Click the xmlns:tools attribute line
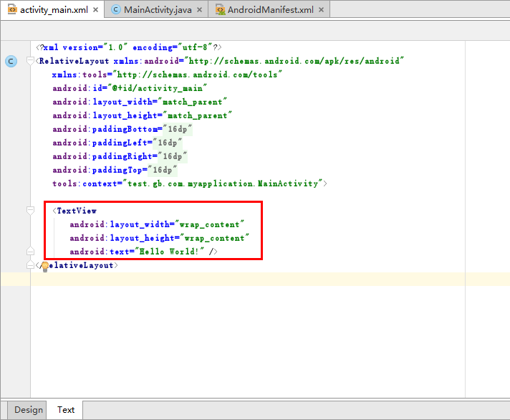 click(x=167, y=75)
